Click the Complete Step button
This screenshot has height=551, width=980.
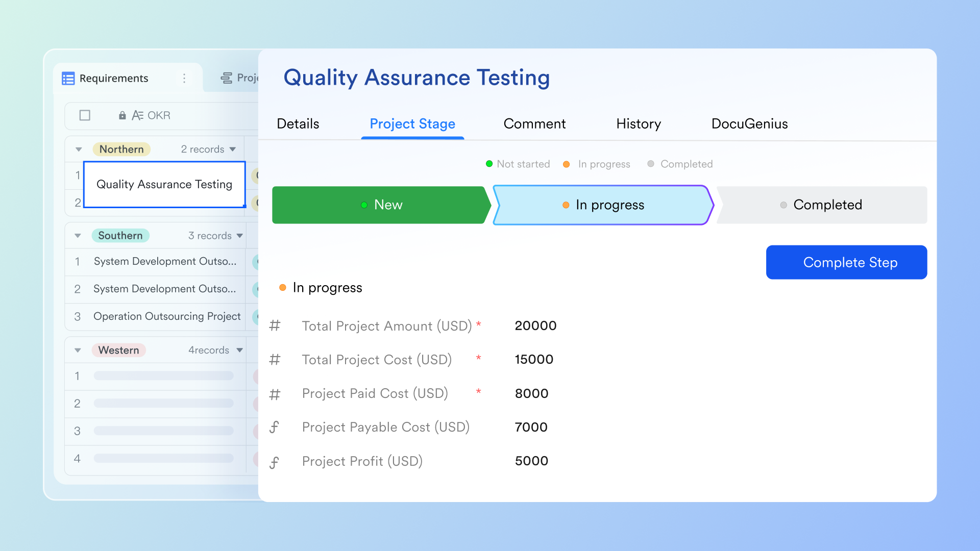(846, 262)
